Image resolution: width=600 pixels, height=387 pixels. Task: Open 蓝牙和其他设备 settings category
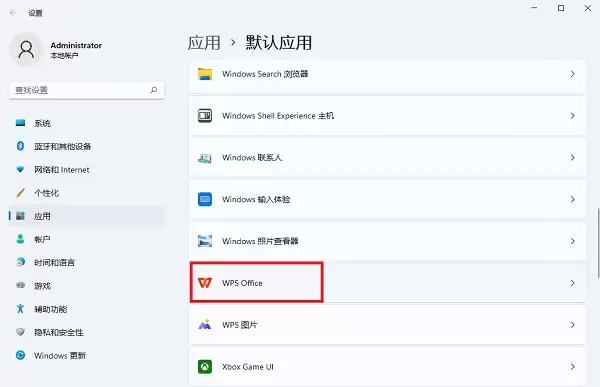coord(86,146)
